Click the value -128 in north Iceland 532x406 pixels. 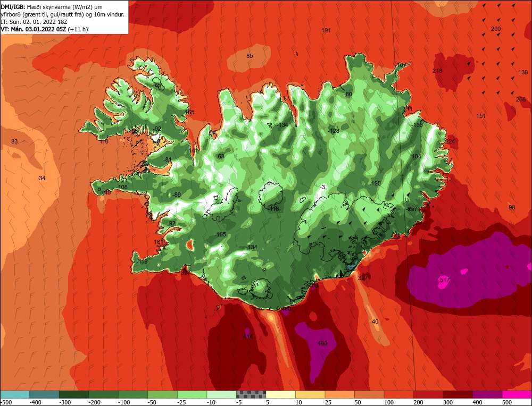coord(333,131)
